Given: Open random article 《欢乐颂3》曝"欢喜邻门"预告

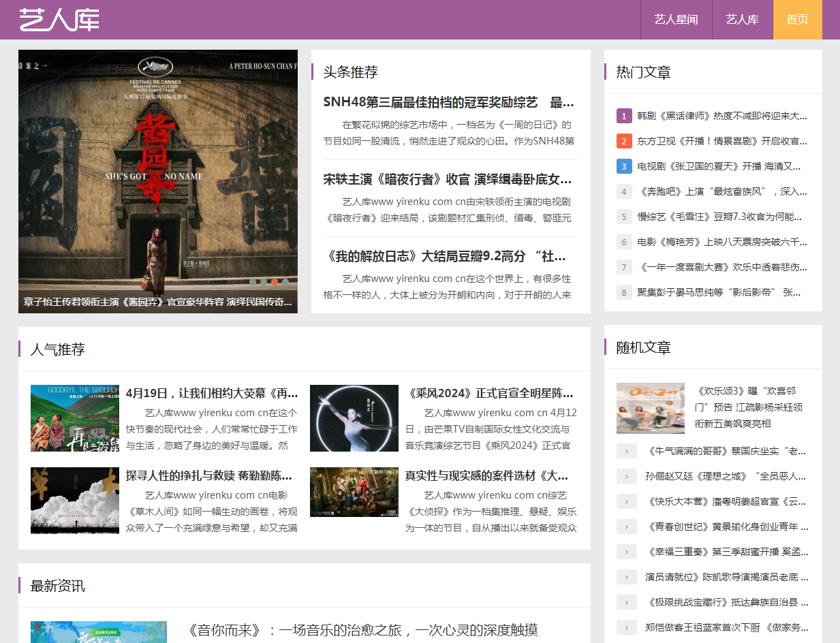Looking at the screenshot, I should tap(749, 407).
